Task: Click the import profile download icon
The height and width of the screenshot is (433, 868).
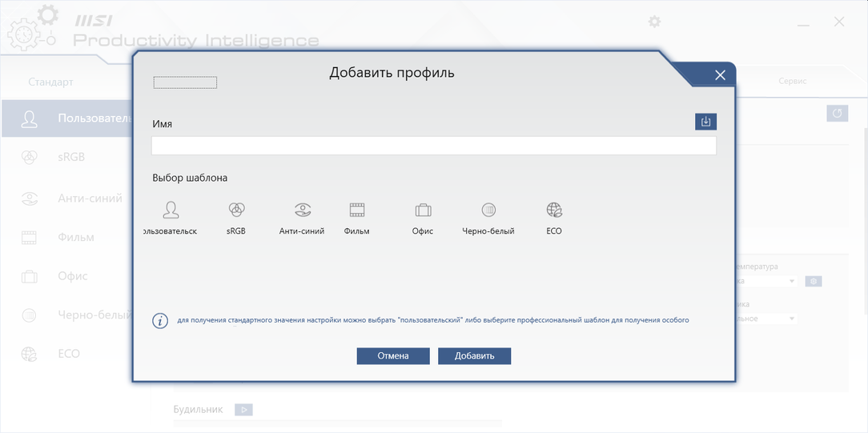Action: pos(705,122)
